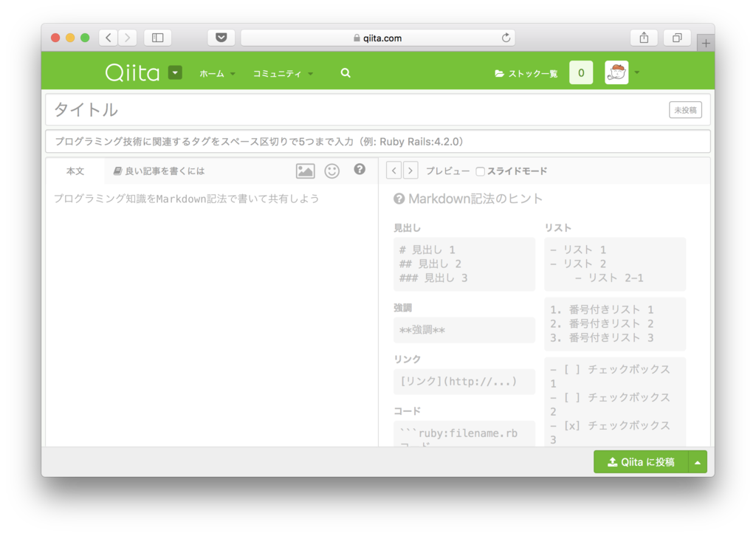Select the 本文 tab

[75, 171]
